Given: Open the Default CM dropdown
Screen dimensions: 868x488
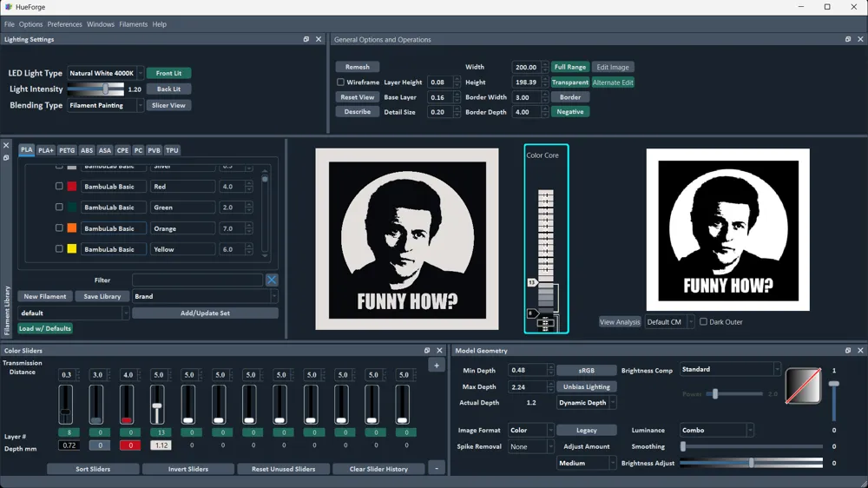Looking at the screenshot, I should coord(669,322).
